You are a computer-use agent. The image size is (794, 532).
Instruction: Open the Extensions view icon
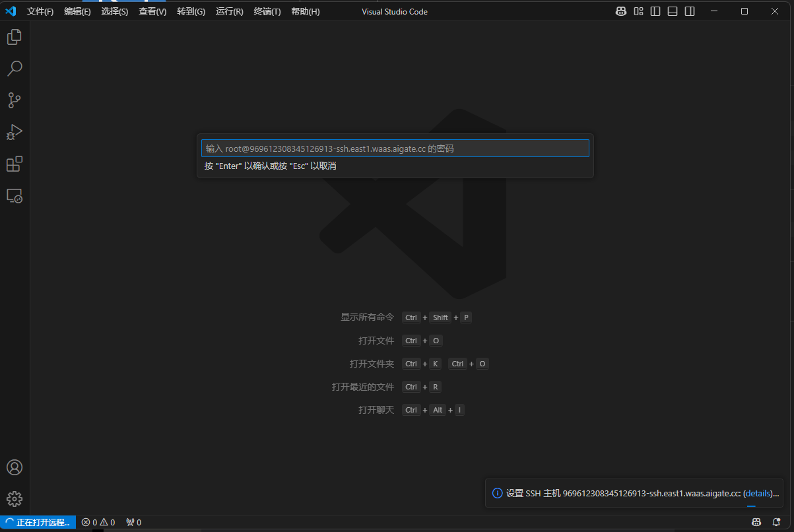15,164
